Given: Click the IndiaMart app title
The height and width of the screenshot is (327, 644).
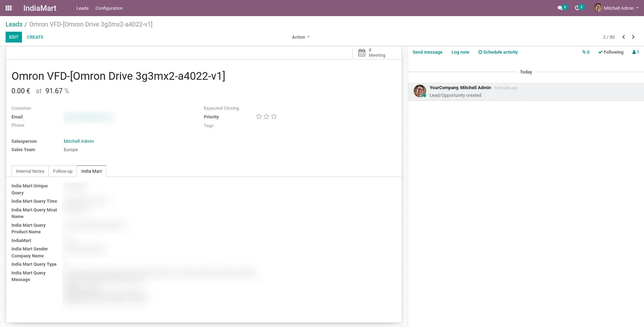Looking at the screenshot, I should (x=40, y=8).
